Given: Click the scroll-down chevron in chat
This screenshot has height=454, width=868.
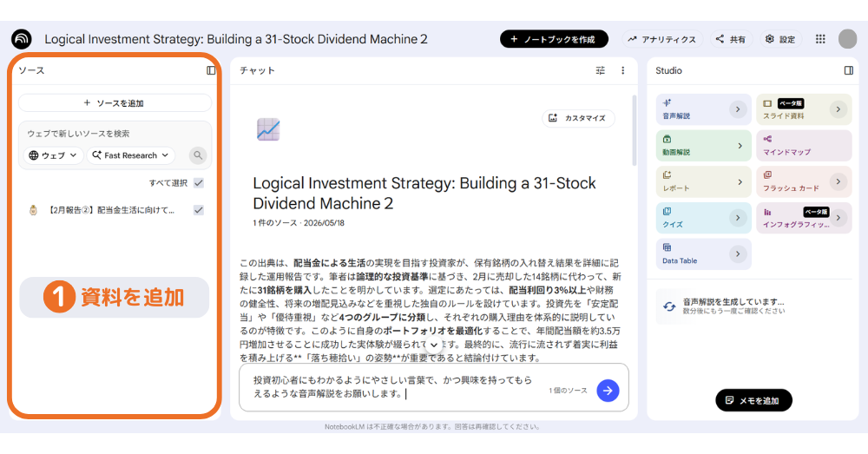Looking at the screenshot, I should click(x=434, y=345).
